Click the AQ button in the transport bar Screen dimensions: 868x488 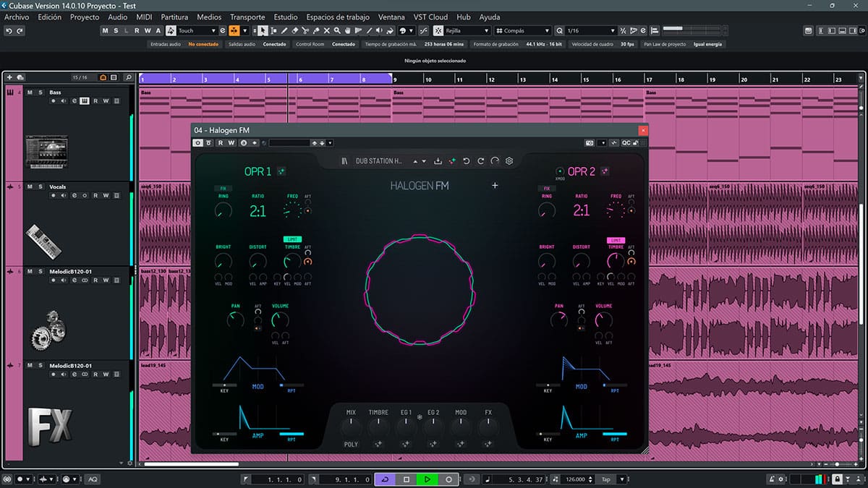pyautogui.click(x=93, y=479)
